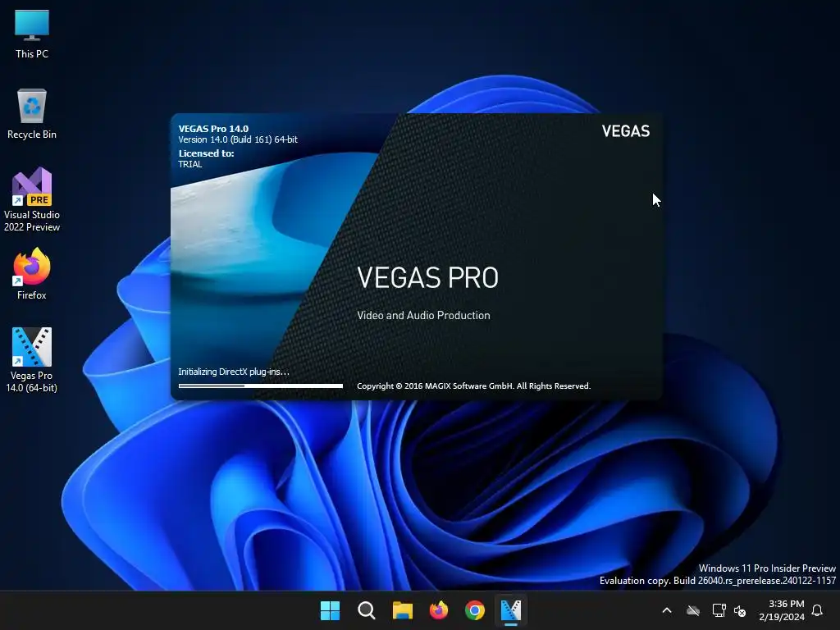840x630 pixels.
Task: Open network status tray icon
Action: tap(719, 610)
